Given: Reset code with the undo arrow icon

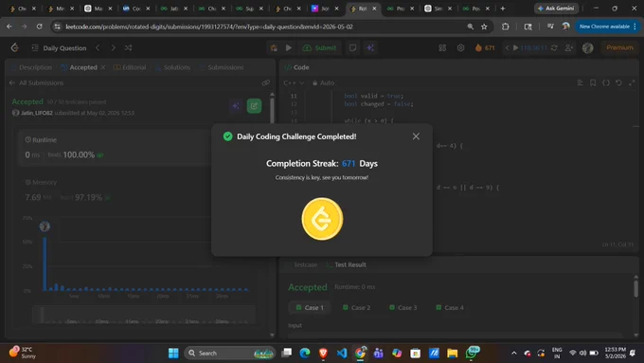Looking at the screenshot, I should (x=618, y=83).
